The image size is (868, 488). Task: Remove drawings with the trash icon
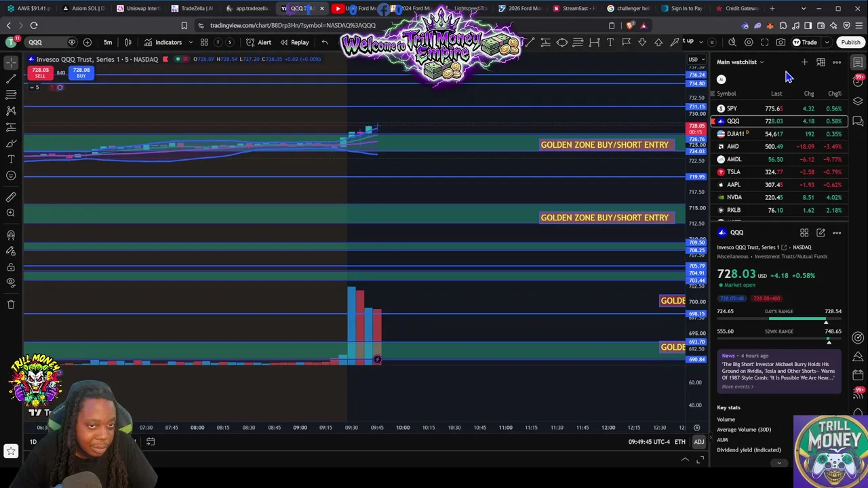point(11,305)
